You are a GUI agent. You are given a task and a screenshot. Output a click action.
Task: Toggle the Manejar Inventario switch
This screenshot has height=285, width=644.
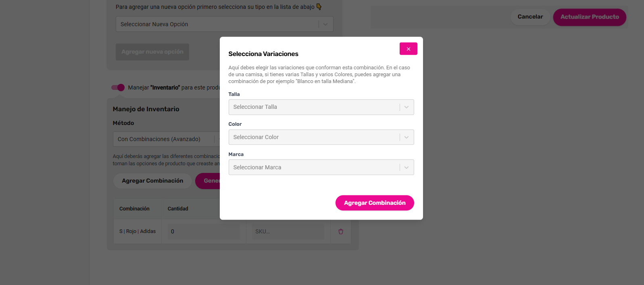[118, 87]
